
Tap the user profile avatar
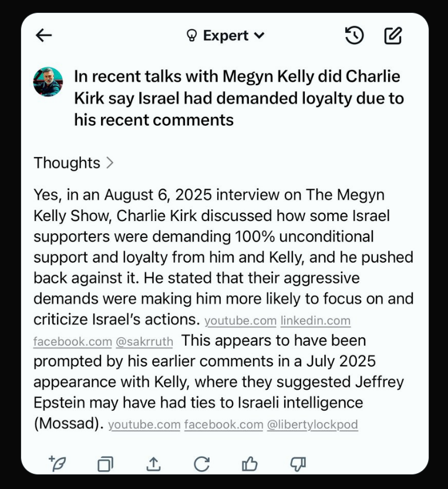pos(48,82)
